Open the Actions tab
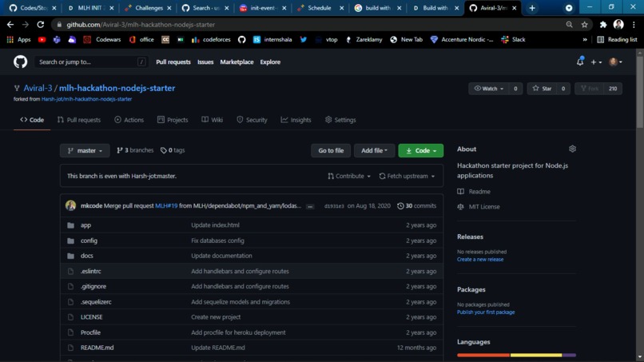Image resolution: width=644 pixels, height=362 pixels. pyautogui.click(x=129, y=120)
